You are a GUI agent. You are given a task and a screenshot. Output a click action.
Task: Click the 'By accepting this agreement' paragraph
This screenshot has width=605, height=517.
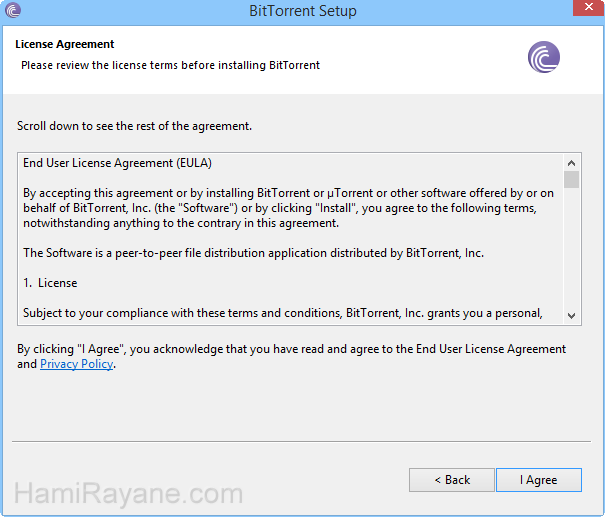pos(289,208)
